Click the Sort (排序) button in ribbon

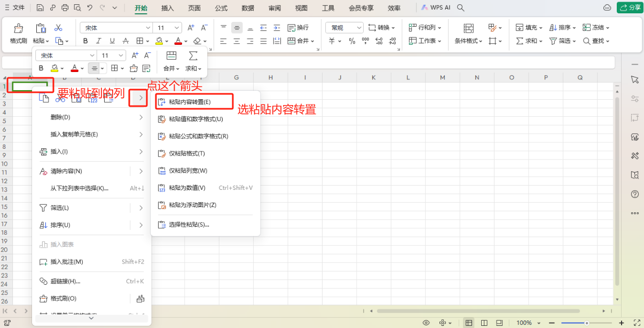pyautogui.click(x=563, y=28)
